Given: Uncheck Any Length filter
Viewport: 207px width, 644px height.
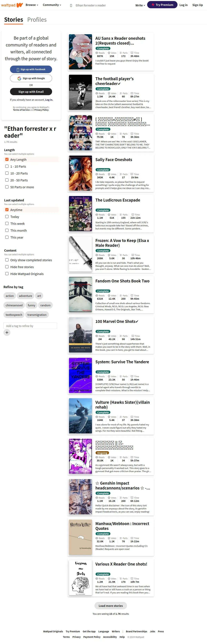Looking at the screenshot, I should 7,160.
